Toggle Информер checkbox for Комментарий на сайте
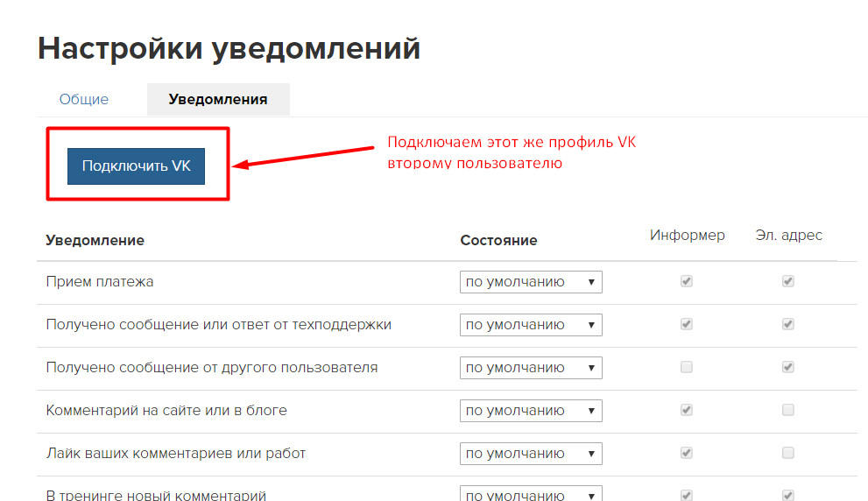This screenshot has height=501, width=868. (x=687, y=410)
